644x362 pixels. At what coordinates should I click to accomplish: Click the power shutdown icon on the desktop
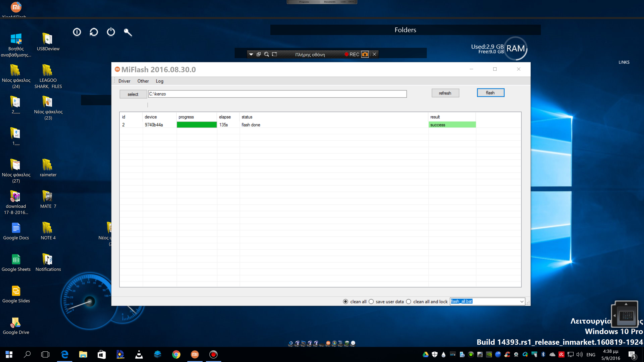point(111,32)
